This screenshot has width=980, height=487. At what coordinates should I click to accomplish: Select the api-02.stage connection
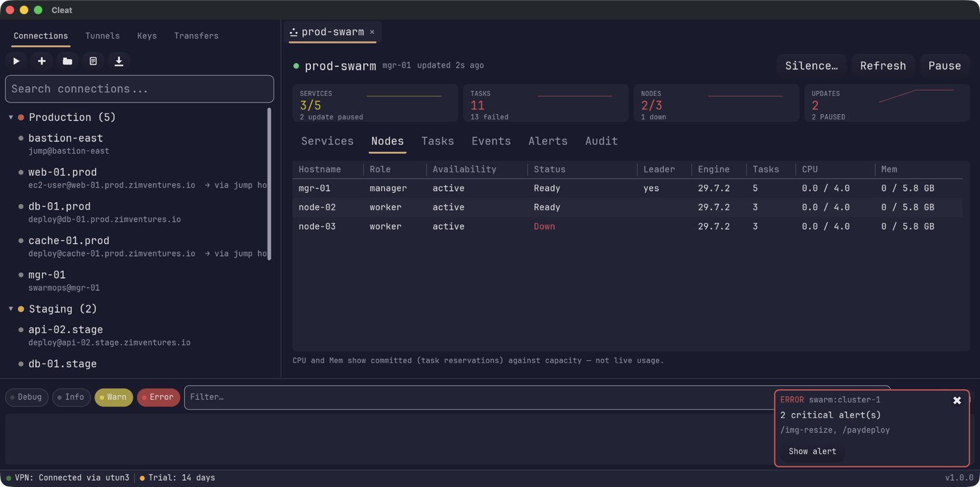point(138,335)
